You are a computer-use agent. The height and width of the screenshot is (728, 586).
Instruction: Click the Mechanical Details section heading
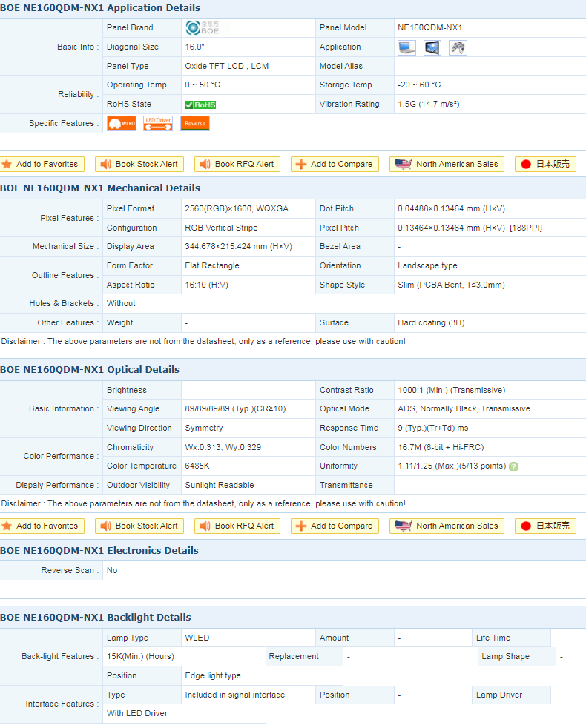[x=100, y=188]
